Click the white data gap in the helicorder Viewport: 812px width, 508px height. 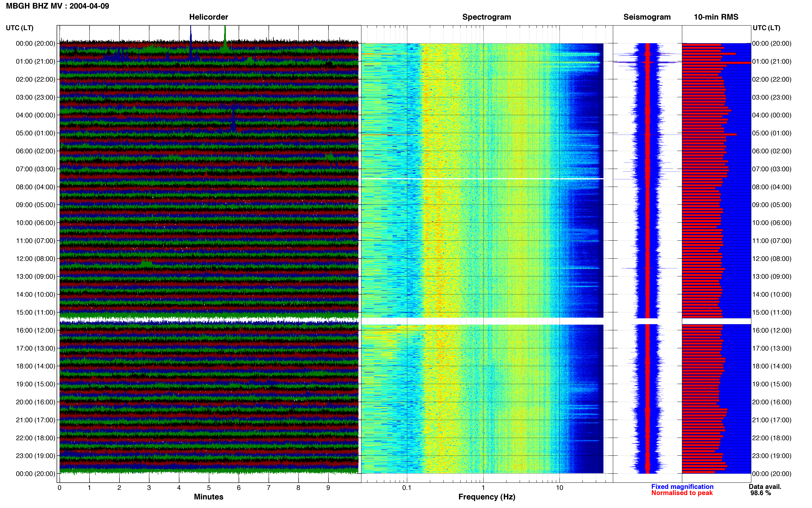click(x=209, y=319)
